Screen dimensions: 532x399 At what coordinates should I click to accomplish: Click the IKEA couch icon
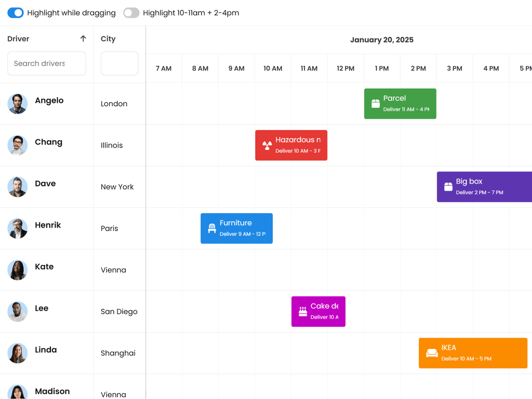tap(432, 353)
